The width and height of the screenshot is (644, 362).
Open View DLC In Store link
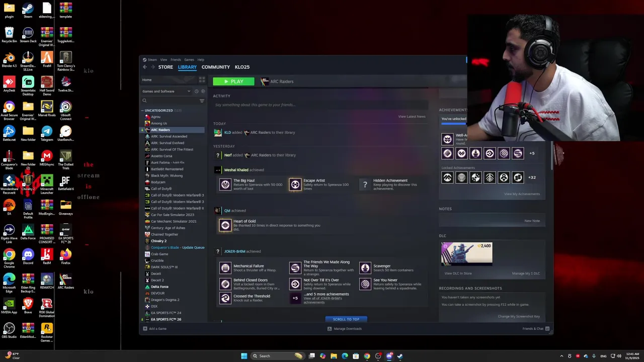pos(458,274)
